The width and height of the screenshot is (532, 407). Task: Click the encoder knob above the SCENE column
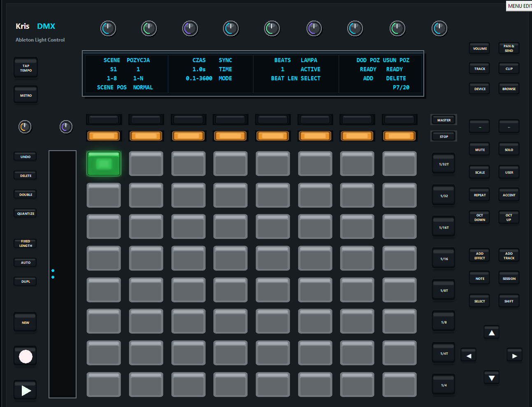coord(108,28)
